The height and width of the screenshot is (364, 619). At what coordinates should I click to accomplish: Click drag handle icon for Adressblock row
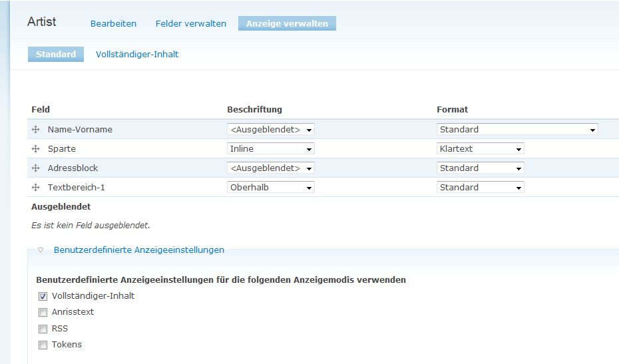[36, 168]
